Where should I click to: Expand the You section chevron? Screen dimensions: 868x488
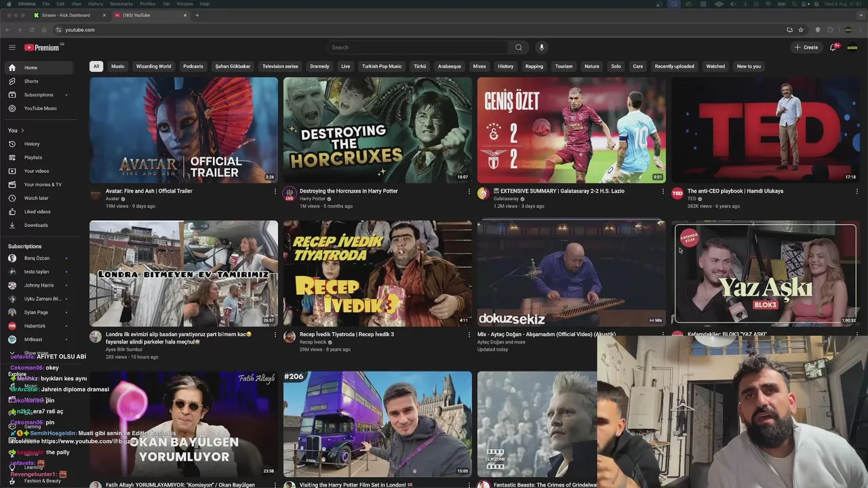click(22, 130)
